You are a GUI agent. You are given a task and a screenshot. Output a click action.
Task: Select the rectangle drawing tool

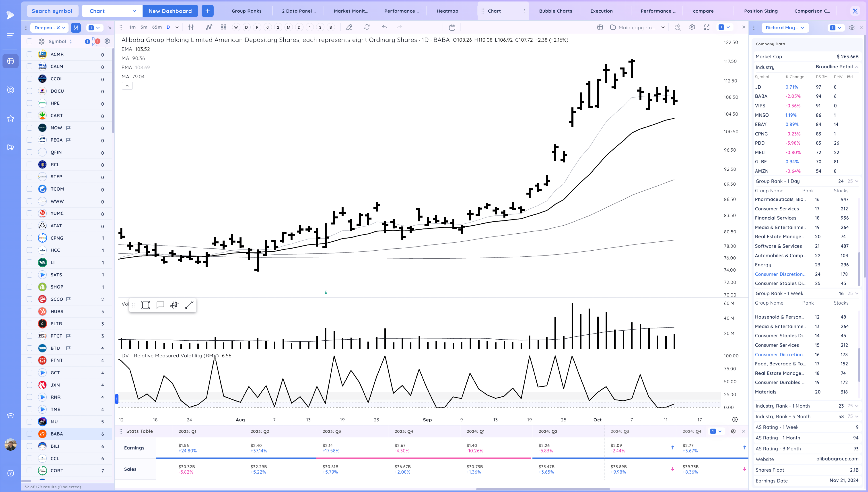146,305
